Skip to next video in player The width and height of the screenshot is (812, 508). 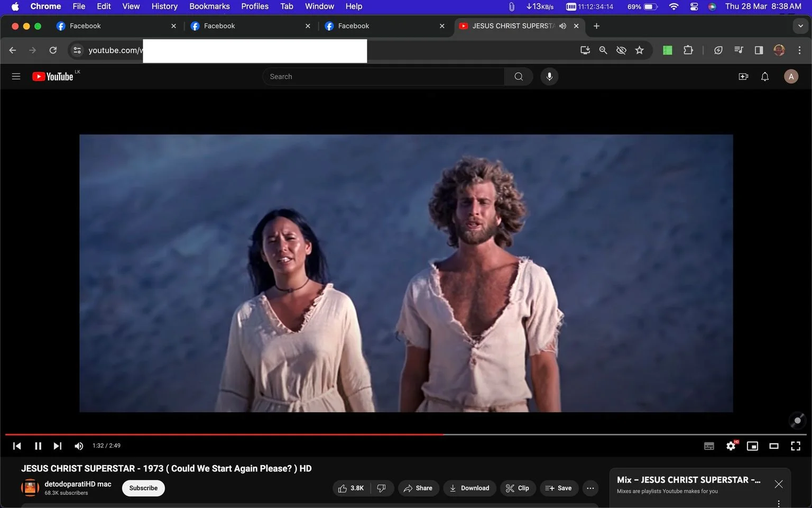tap(58, 446)
